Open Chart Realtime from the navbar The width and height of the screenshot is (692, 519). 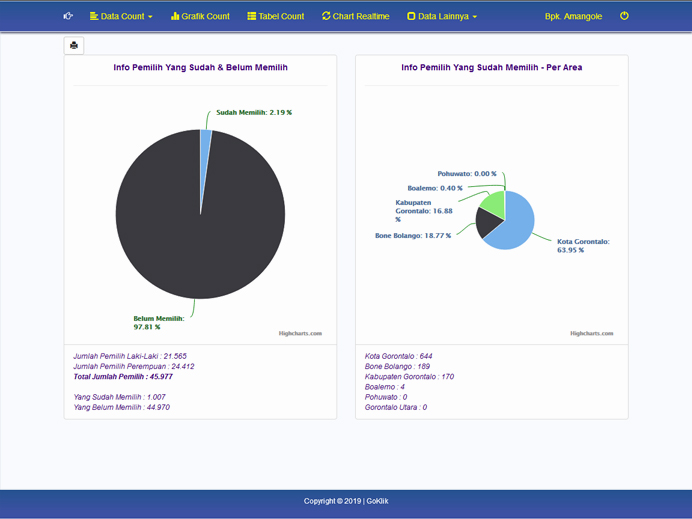[356, 16]
